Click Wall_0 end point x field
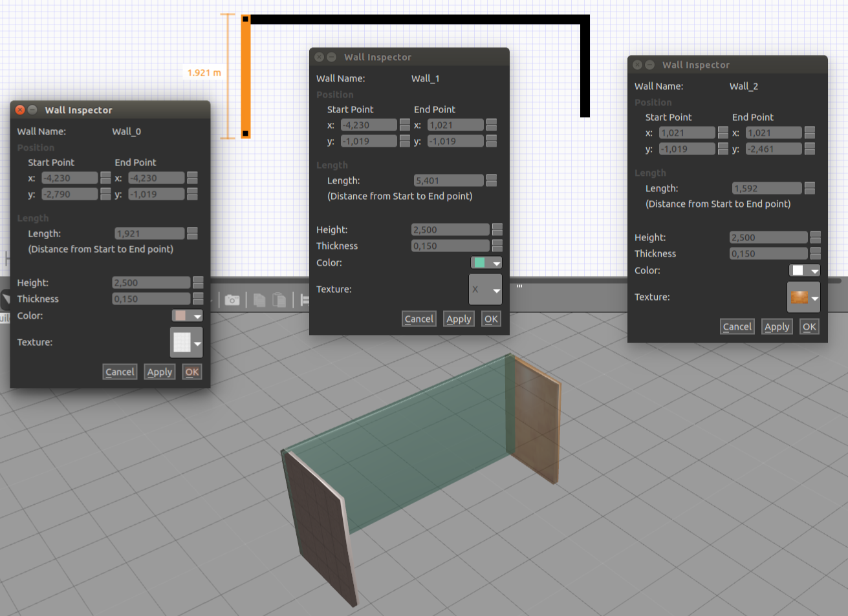The height and width of the screenshot is (616, 848). coord(157,178)
